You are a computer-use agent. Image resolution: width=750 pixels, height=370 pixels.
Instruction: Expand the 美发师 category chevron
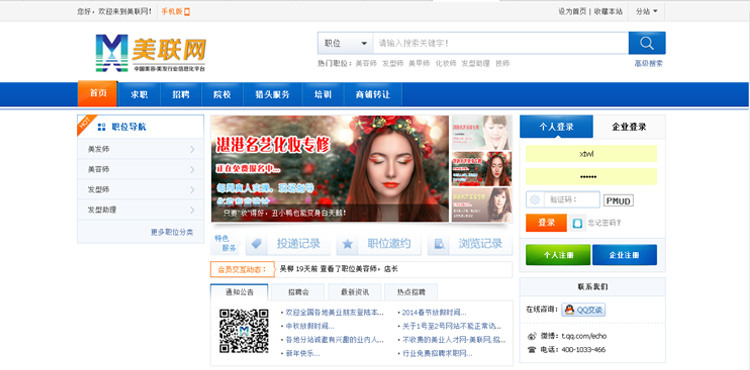point(192,150)
